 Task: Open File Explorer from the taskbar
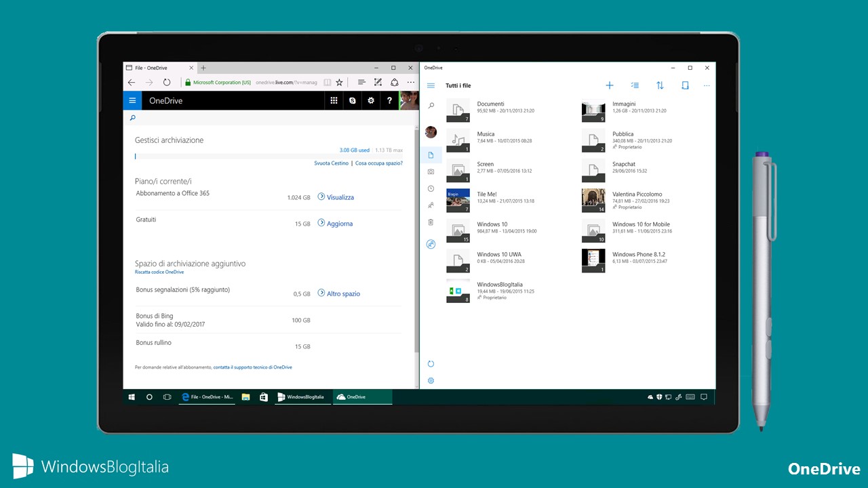tap(246, 397)
